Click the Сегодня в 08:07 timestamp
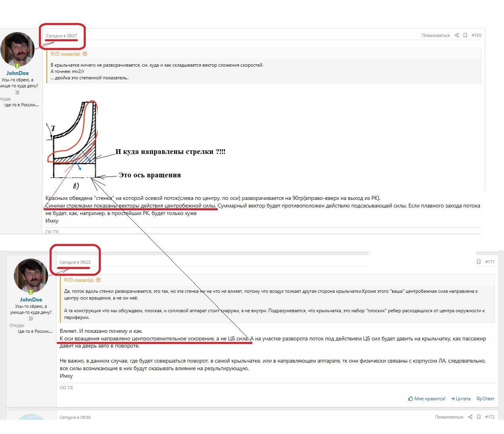 [62, 36]
